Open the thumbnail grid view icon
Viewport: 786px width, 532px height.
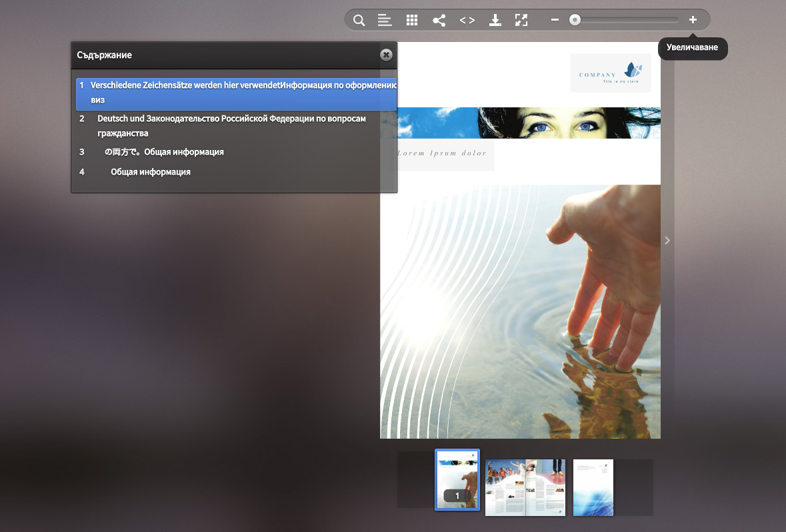click(x=412, y=20)
